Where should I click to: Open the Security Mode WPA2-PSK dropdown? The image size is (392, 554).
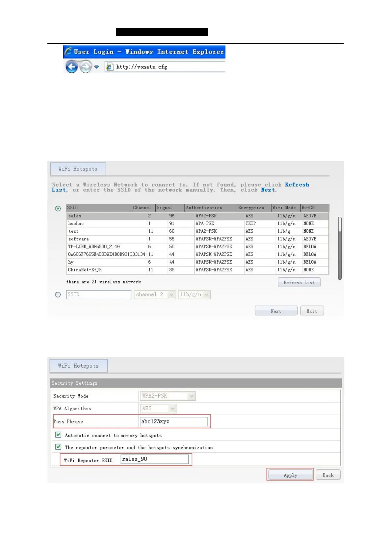[168, 396]
